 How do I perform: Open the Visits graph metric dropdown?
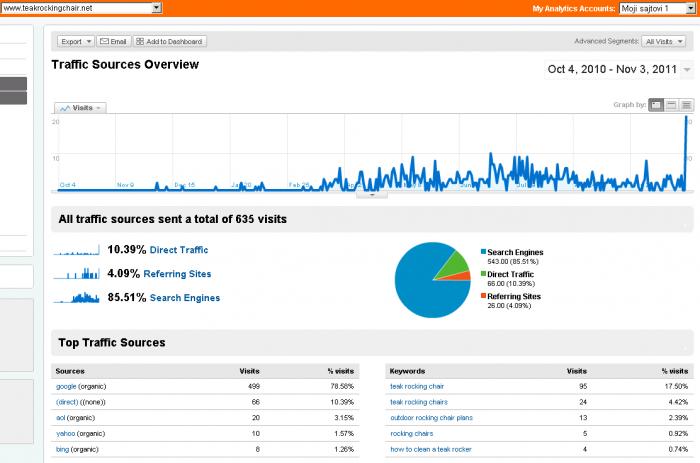(80, 108)
